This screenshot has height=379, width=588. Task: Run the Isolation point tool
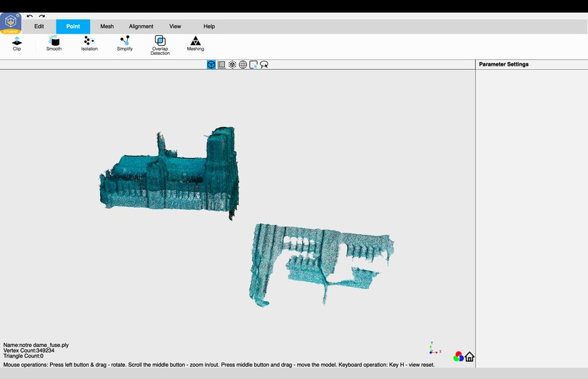tap(89, 43)
